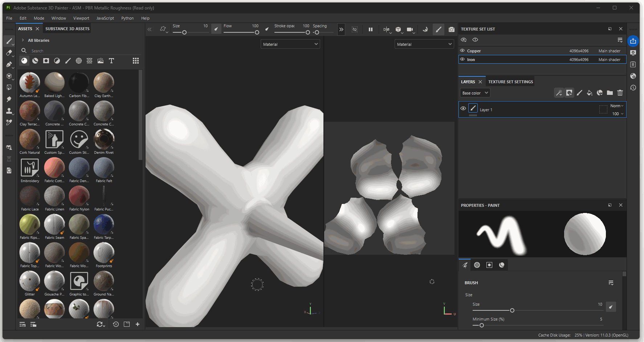
Task: Toggle visibility of the Iron texture set
Action: [462, 60]
